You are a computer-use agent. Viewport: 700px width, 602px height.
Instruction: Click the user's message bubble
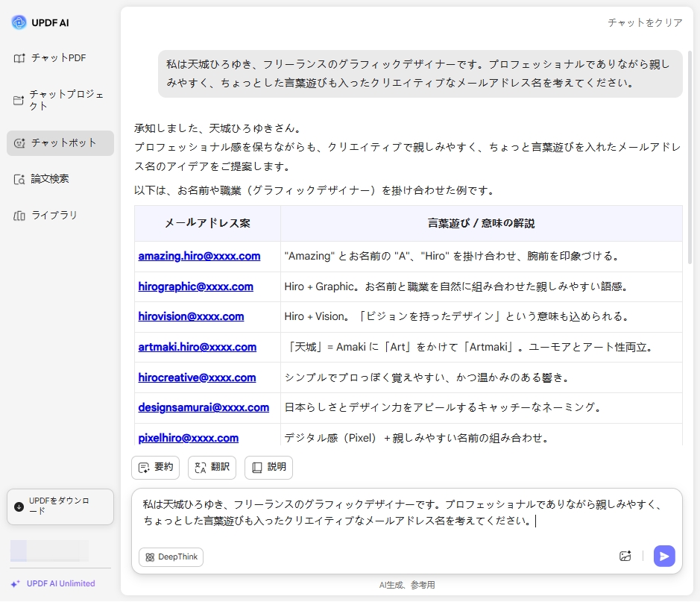(420, 74)
